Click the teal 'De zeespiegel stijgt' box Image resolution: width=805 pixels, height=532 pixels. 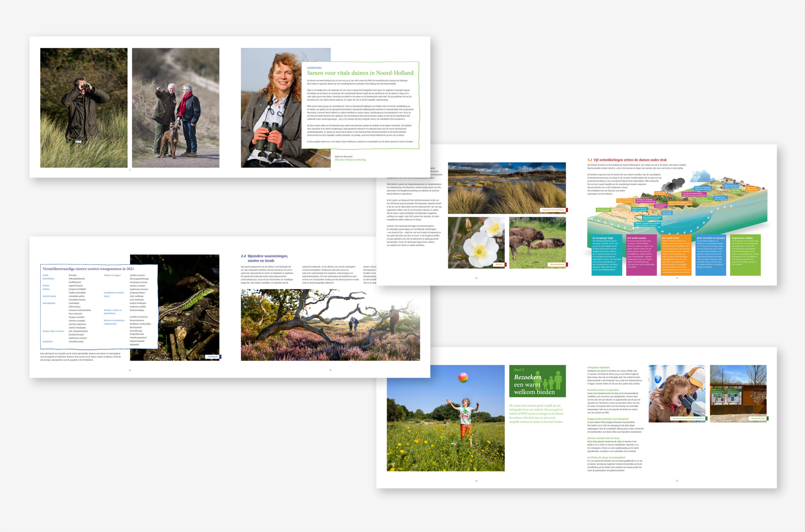606,255
